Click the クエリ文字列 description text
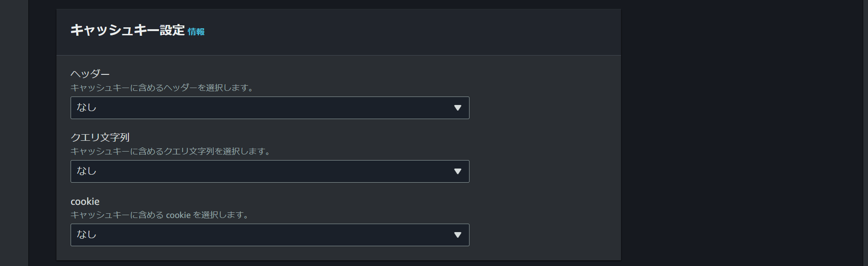The height and width of the screenshot is (266, 868). pyautogui.click(x=170, y=151)
